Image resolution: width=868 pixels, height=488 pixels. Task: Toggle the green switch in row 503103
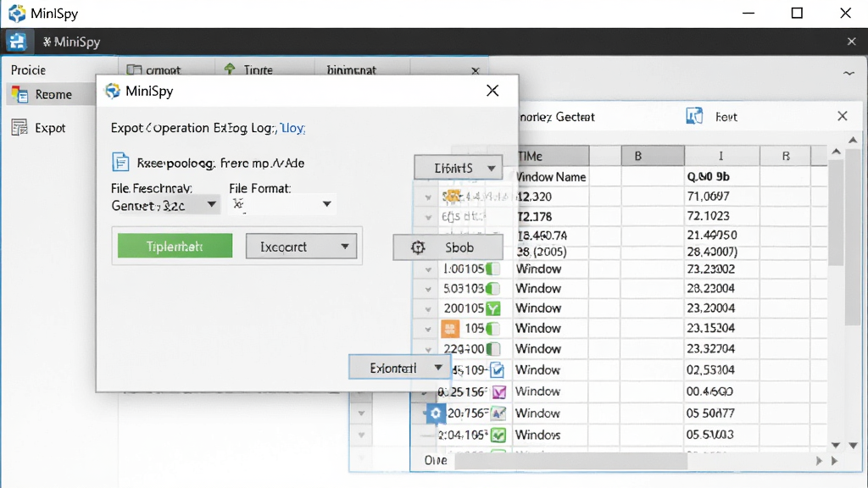coord(492,289)
